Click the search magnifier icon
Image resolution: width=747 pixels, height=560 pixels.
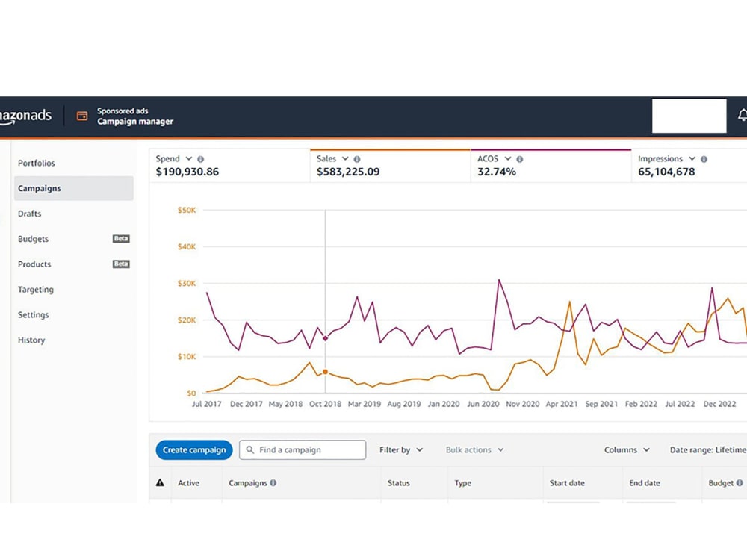[249, 449]
